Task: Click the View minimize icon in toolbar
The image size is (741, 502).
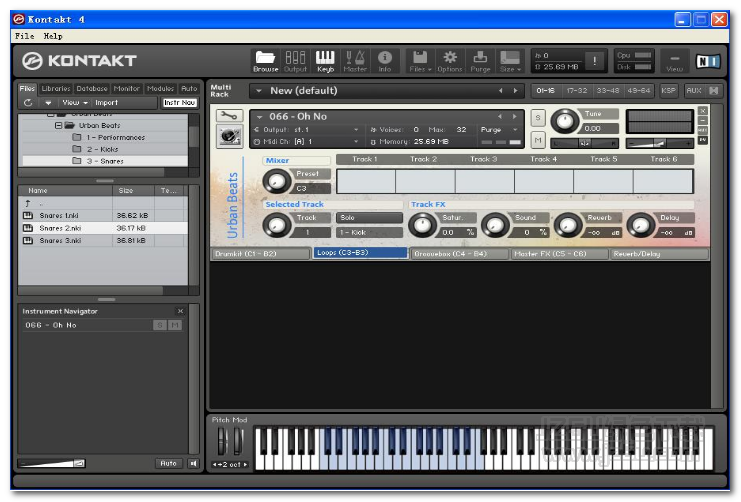Action: (674, 61)
